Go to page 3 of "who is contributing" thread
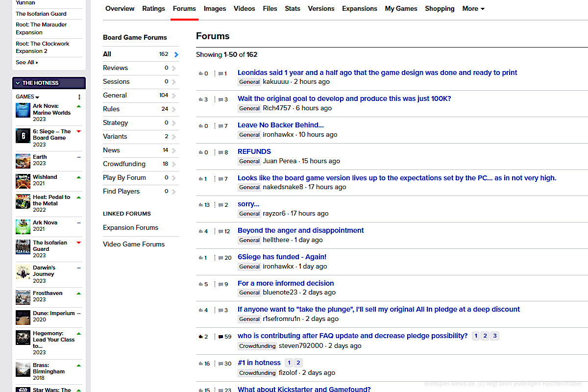 pyautogui.click(x=494, y=336)
